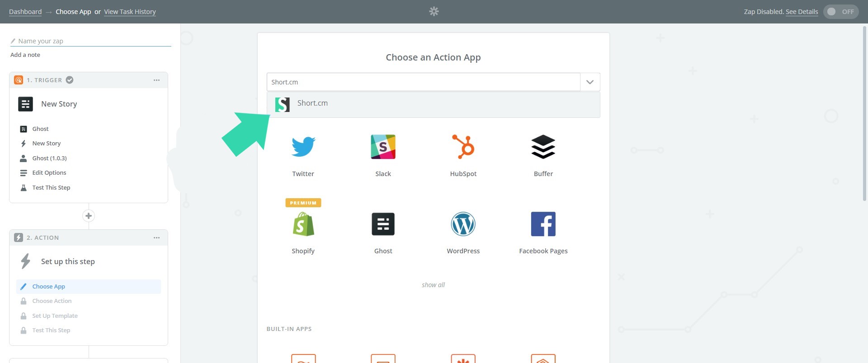
Task: Click the Name your zap field
Action: 90,41
